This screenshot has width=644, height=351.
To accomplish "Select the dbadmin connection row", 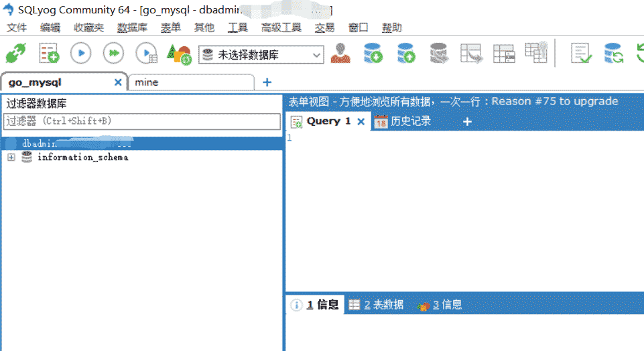I will tap(141, 143).
